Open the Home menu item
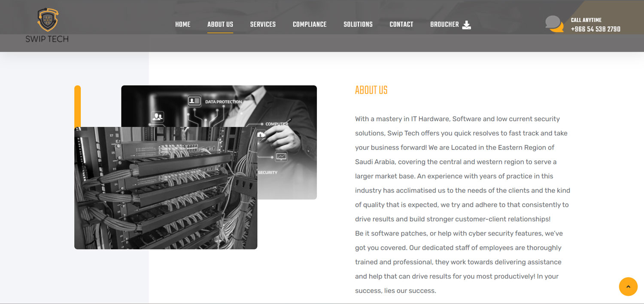644x304 pixels. pyautogui.click(x=182, y=25)
